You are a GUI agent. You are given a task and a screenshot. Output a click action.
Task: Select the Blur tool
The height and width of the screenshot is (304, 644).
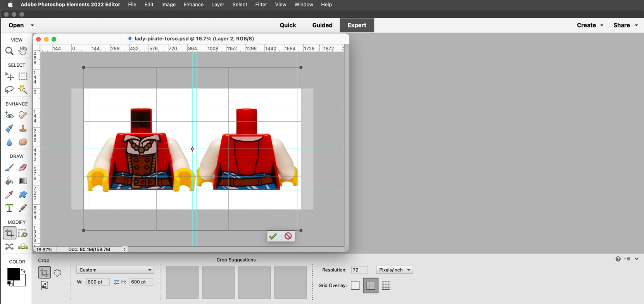click(9, 142)
